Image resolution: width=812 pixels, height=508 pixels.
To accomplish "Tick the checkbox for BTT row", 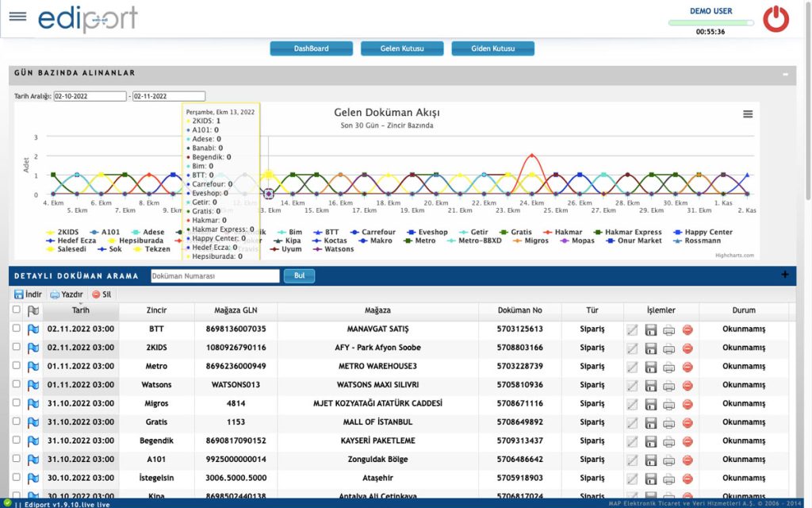I will tap(17, 328).
